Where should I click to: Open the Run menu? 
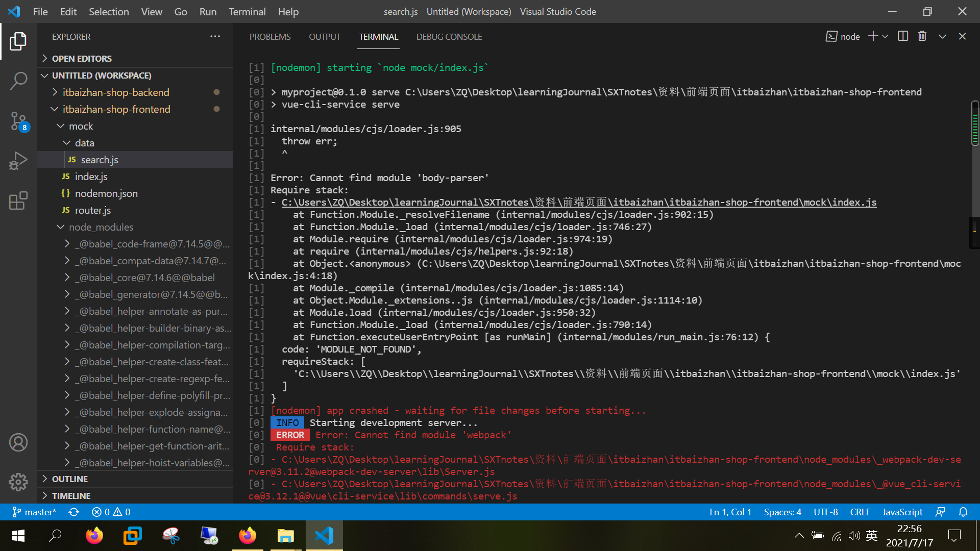tap(208, 11)
